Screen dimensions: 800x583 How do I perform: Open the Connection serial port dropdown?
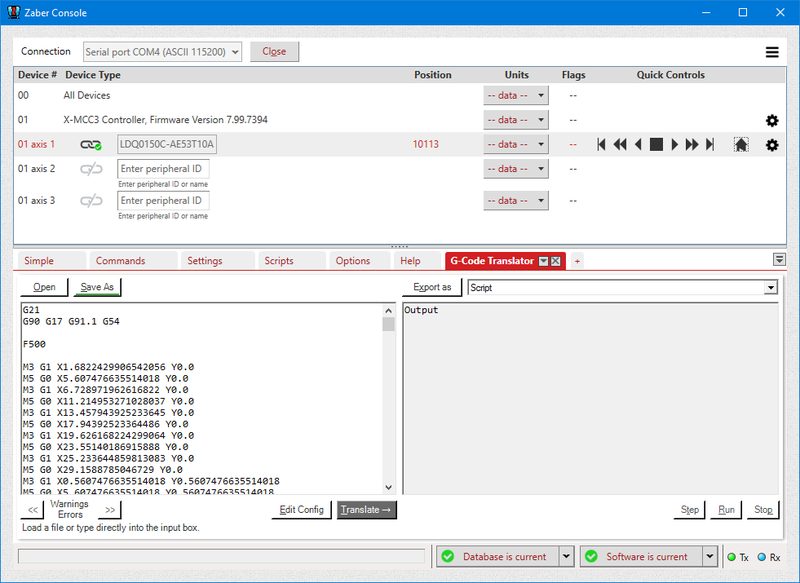click(162, 52)
